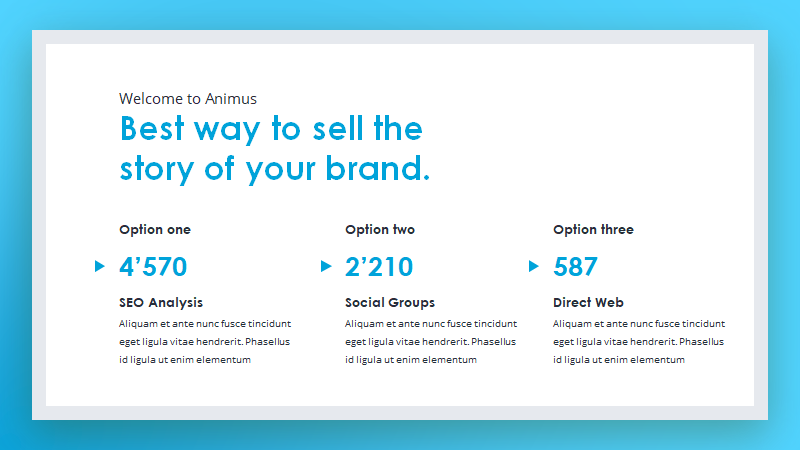Click the arrow icon beside 2'210
The image size is (800, 450).
pyautogui.click(x=326, y=266)
